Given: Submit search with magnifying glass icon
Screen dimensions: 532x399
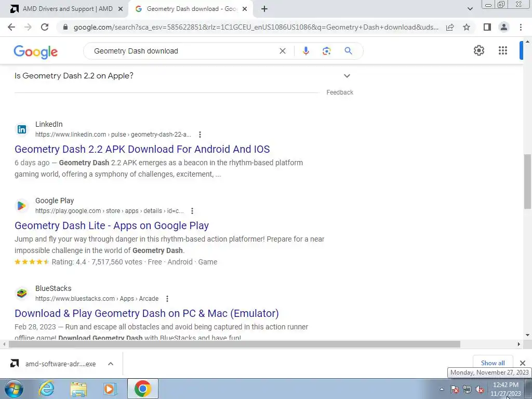Looking at the screenshot, I should point(348,51).
